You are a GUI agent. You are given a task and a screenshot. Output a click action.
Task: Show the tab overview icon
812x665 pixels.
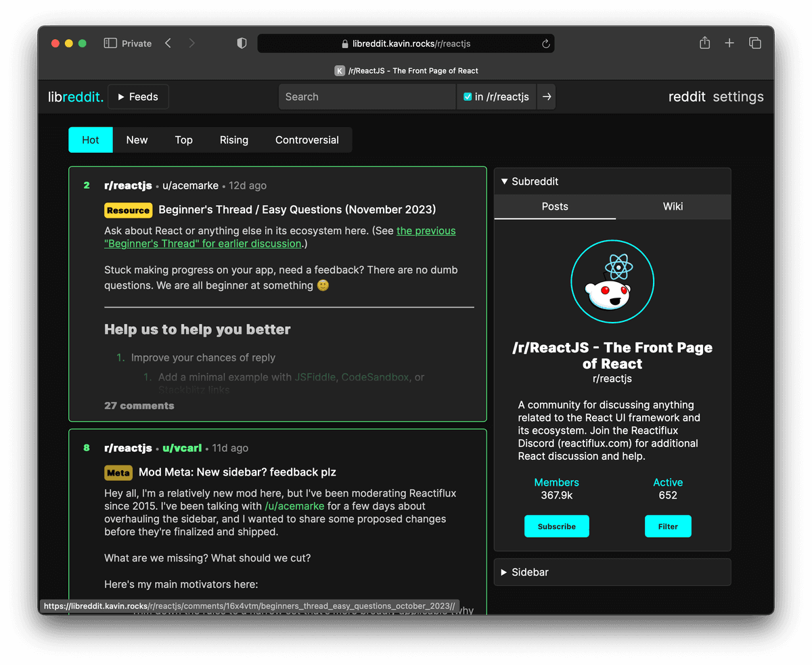click(x=755, y=43)
